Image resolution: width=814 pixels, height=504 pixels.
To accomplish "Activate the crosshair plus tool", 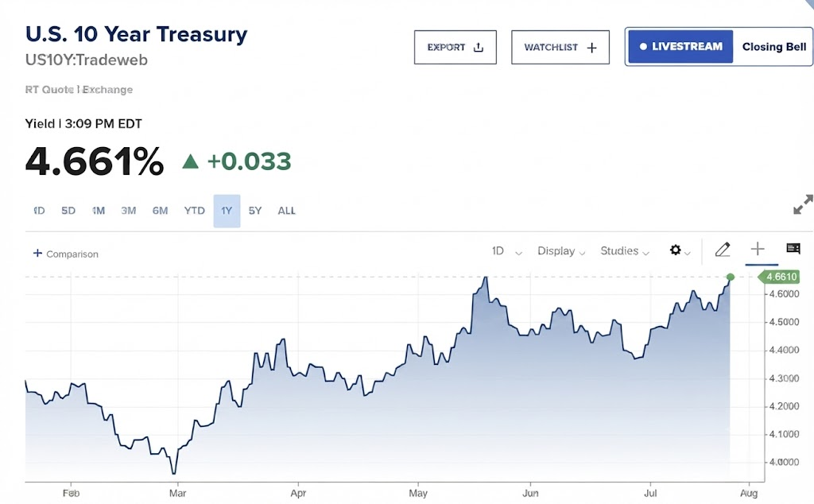I will tap(758, 249).
